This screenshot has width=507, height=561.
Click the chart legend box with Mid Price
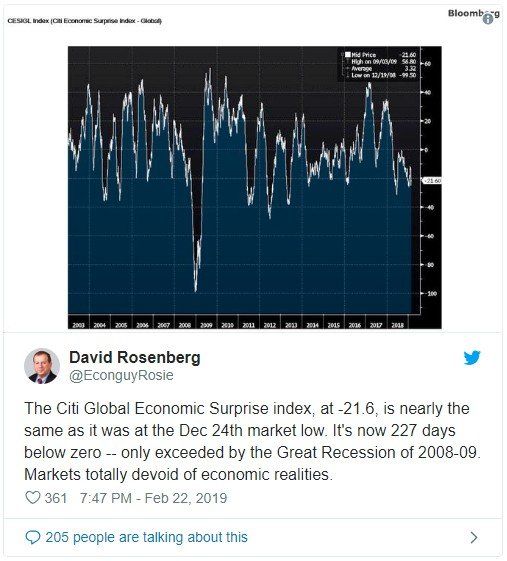click(378, 65)
